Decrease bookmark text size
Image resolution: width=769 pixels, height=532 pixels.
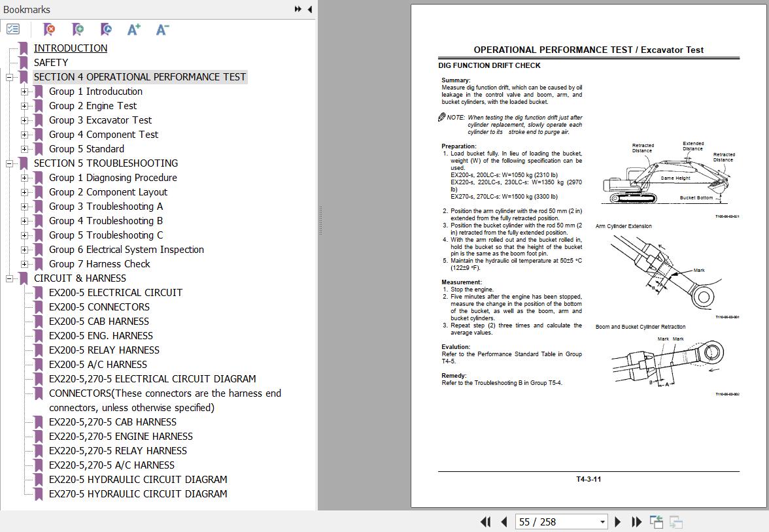(162, 29)
